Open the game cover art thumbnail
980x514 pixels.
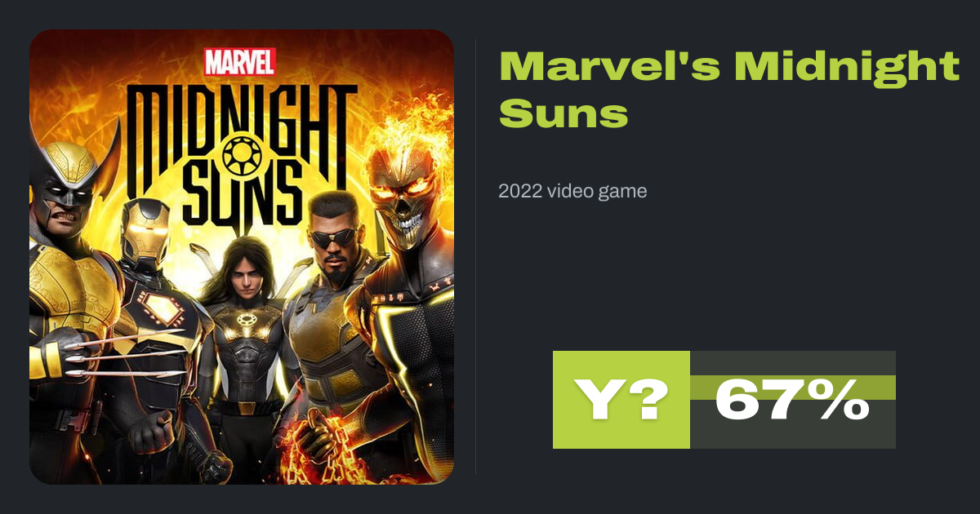coord(242,257)
